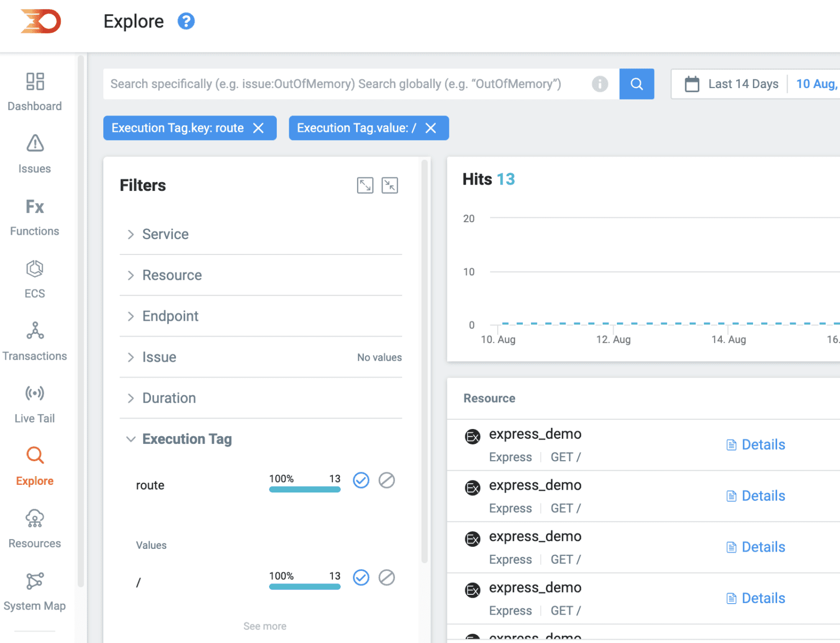Enable the include toggle for the route tag
The height and width of the screenshot is (643, 840).
361,480
